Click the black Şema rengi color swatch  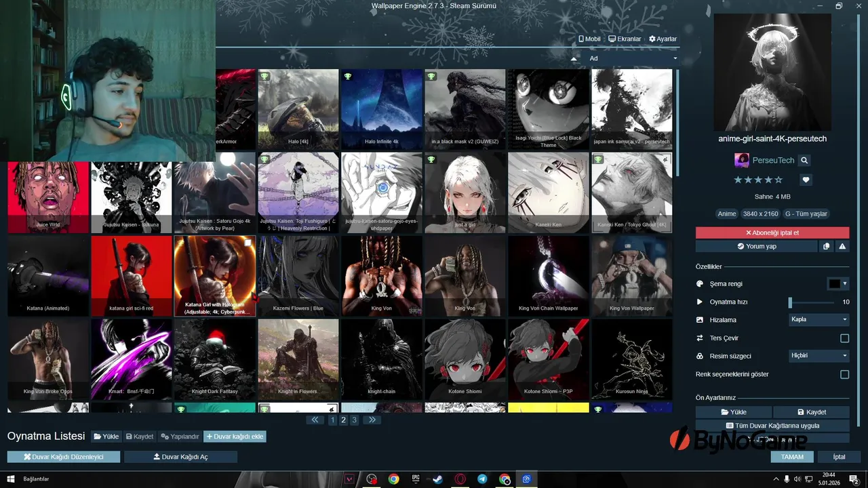pyautogui.click(x=834, y=284)
